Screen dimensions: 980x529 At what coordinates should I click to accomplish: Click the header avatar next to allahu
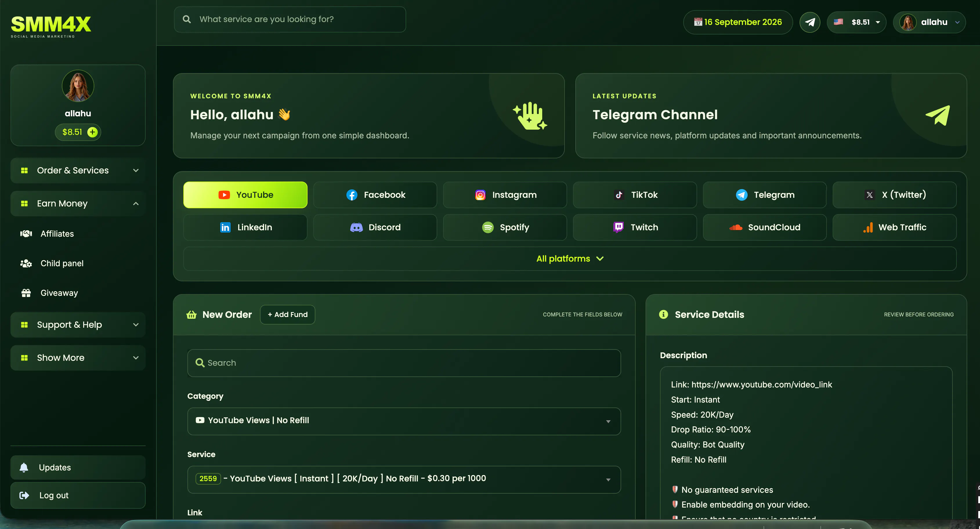[908, 22]
